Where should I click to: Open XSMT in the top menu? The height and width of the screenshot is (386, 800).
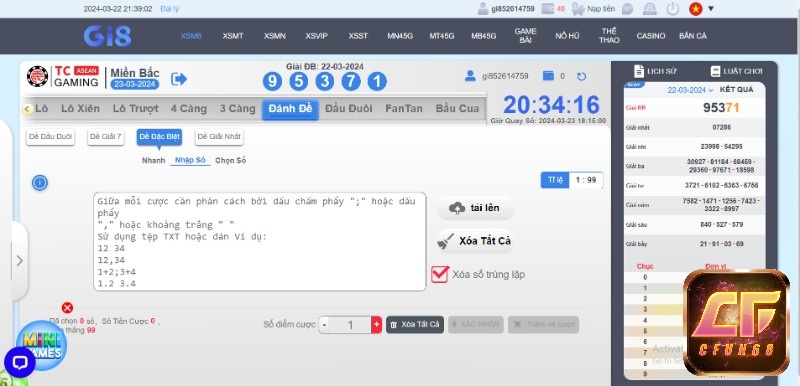point(233,36)
